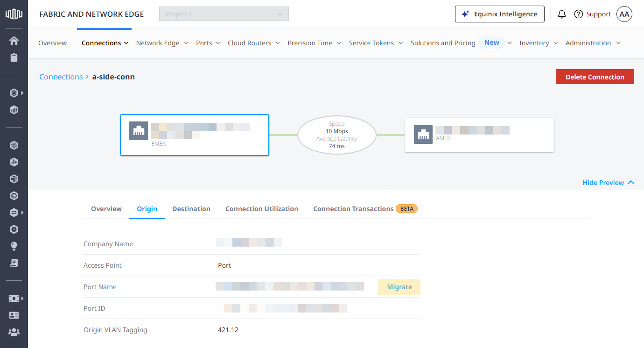Open the Home icon in the sidebar
Viewport: 644px width, 348px height.
[14, 41]
